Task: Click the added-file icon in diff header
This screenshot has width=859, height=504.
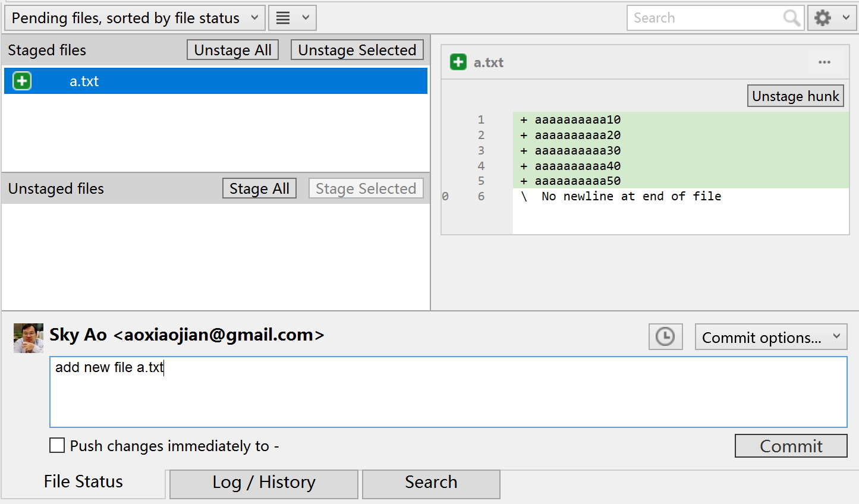Action: (x=458, y=62)
